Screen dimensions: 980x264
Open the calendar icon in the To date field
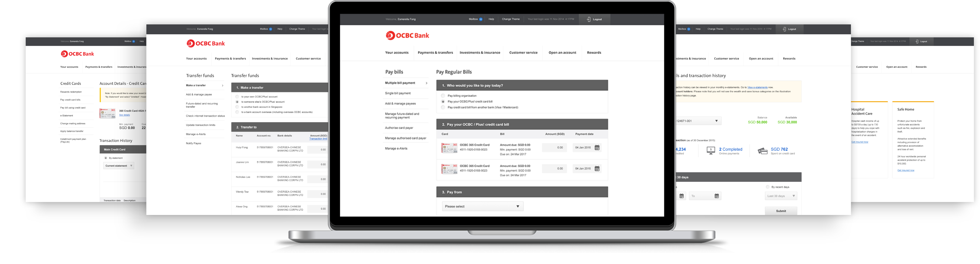716,196
